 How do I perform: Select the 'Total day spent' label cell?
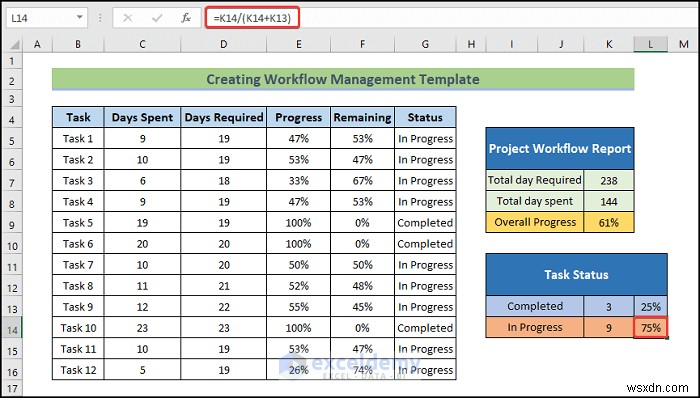click(534, 201)
